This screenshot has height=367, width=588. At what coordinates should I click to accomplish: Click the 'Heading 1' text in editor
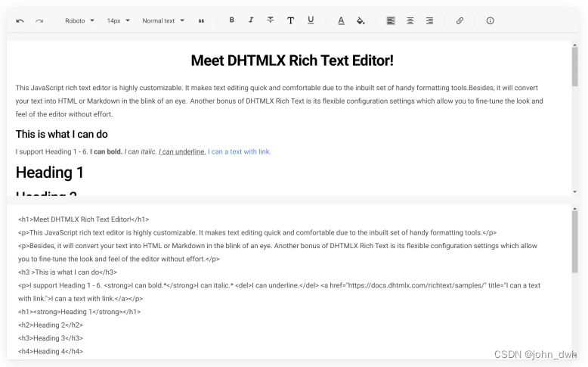pyautogui.click(x=49, y=173)
